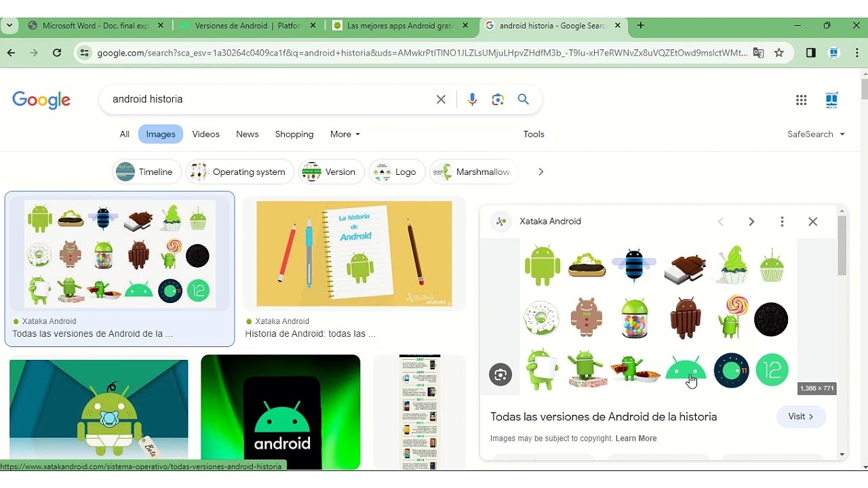Bookmark this page with the star

(779, 53)
